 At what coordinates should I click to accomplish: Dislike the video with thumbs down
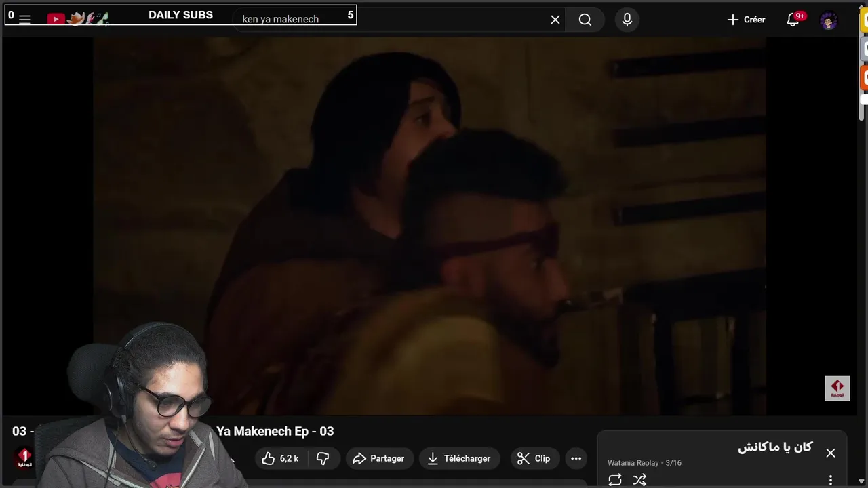pyautogui.click(x=323, y=458)
